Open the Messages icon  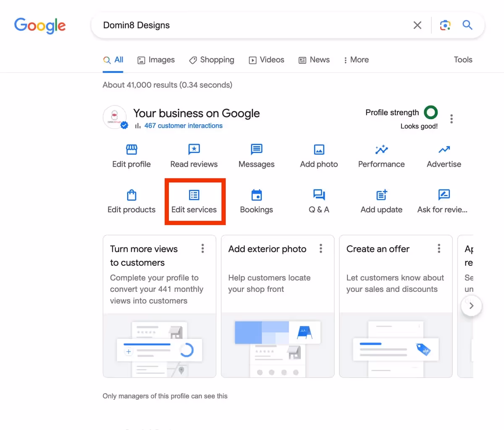pyautogui.click(x=257, y=149)
